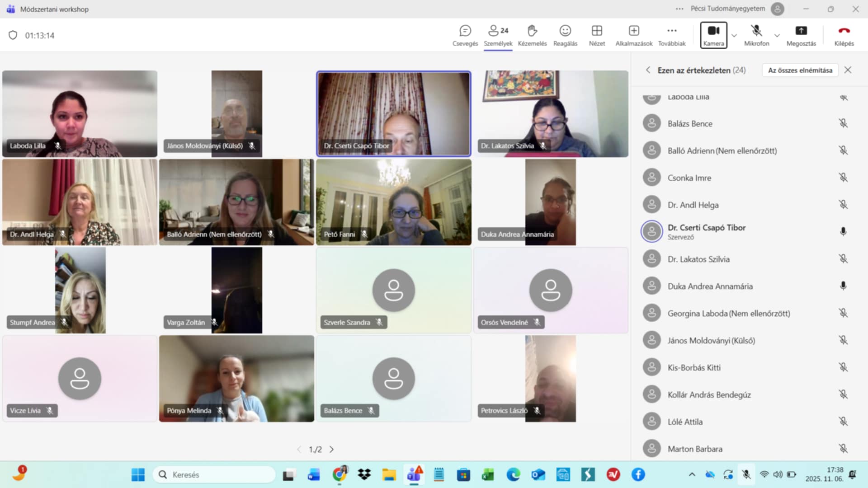Toggle the Kamera camera button
The image size is (868, 488).
pyautogui.click(x=713, y=35)
